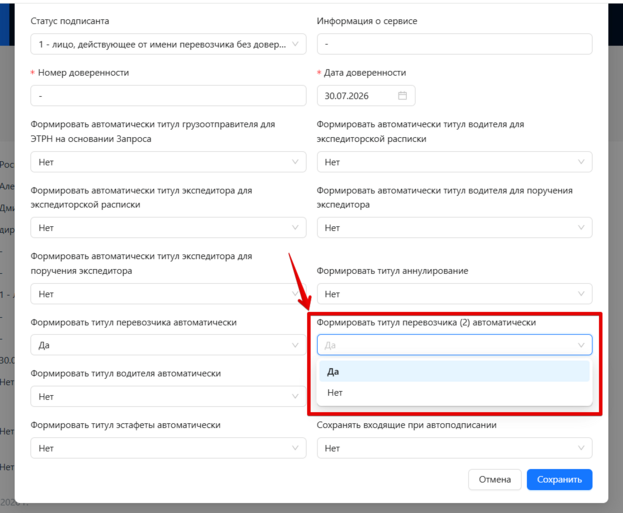Viewport: 623px width, 513px height.
Task: Open Формировать титул перевозчика автоматически dropdown
Action: [x=168, y=345]
